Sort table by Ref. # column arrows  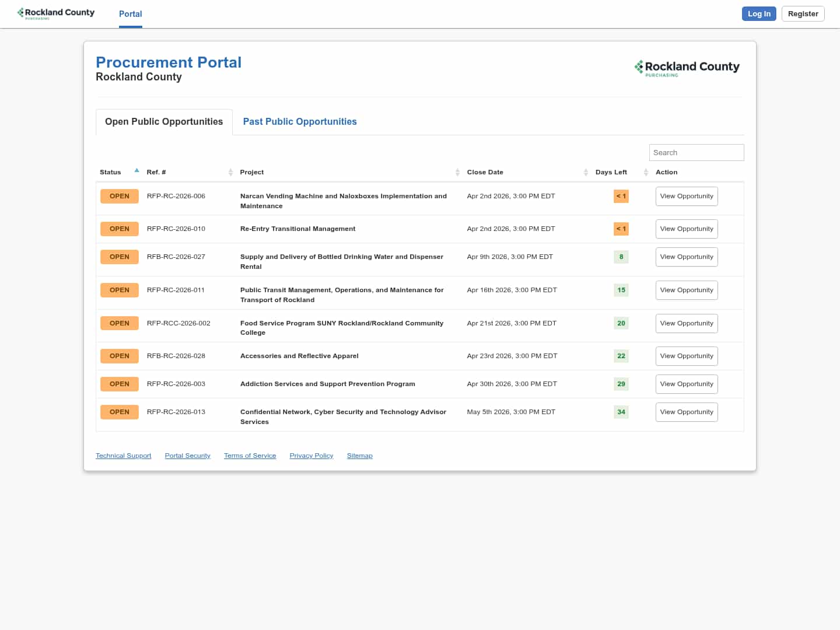tap(230, 172)
